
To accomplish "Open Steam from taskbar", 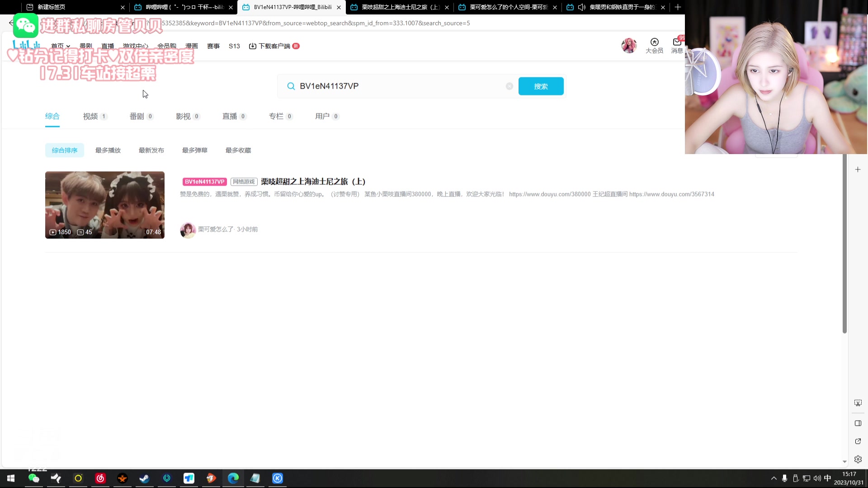I will pos(145,478).
